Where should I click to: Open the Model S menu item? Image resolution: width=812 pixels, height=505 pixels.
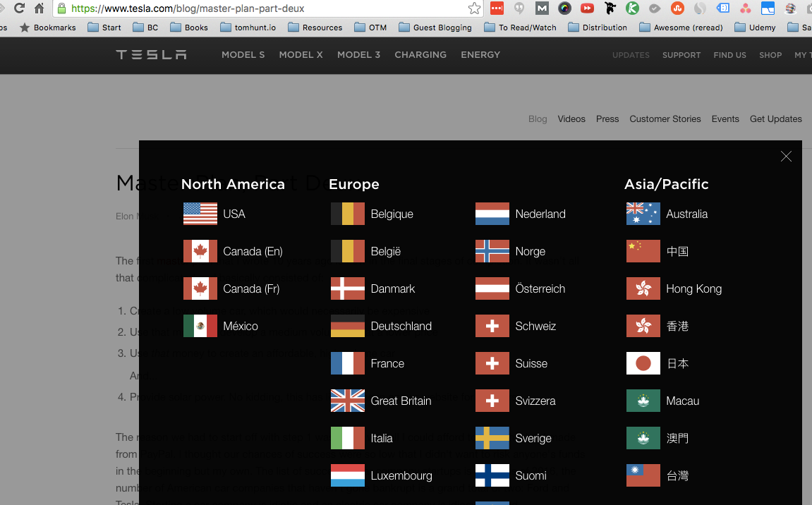243,54
